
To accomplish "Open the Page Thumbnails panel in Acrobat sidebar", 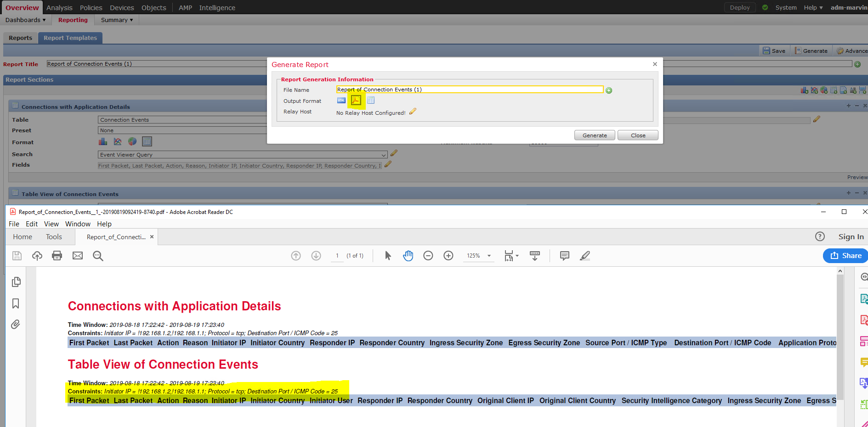I will (x=16, y=281).
